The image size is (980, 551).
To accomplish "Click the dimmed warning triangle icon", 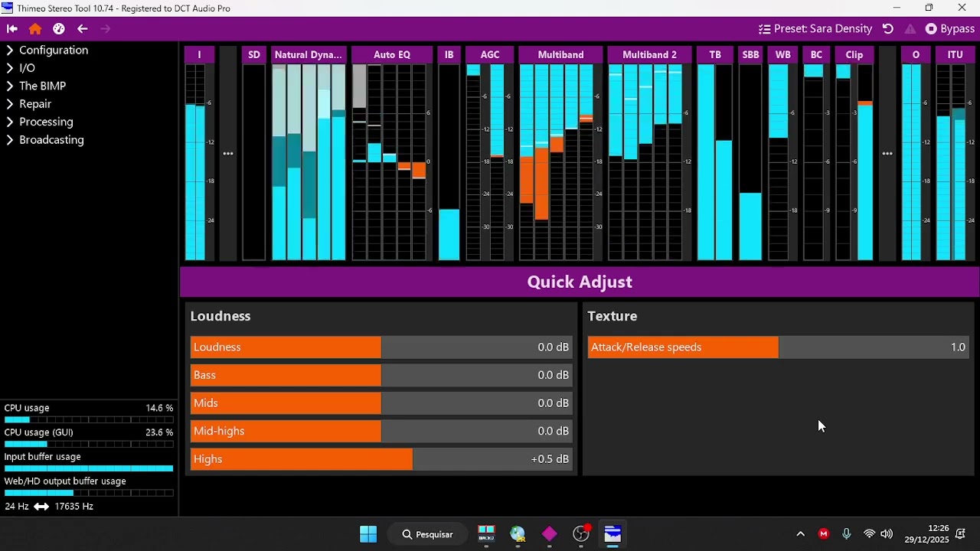I will tap(910, 29).
